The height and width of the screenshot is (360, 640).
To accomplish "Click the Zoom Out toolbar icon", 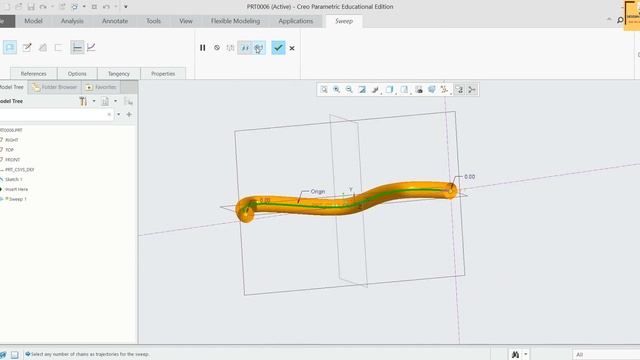I will 349,90.
